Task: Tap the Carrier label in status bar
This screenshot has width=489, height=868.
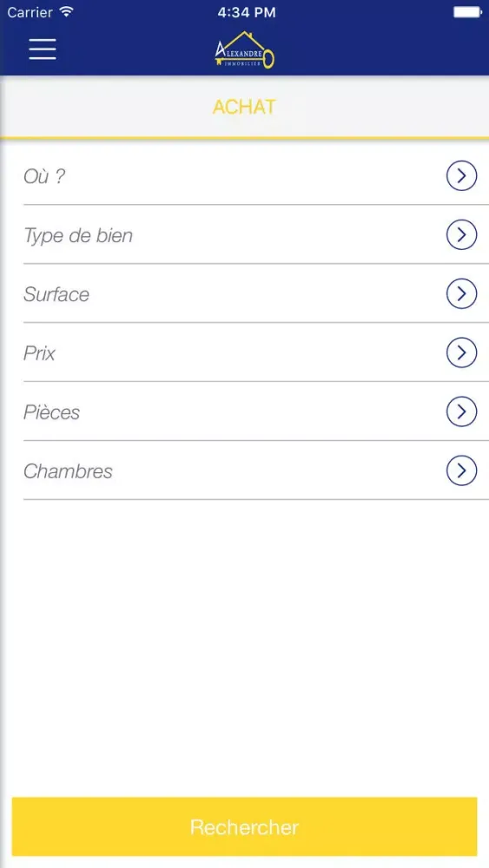Action: tap(30, 12)
